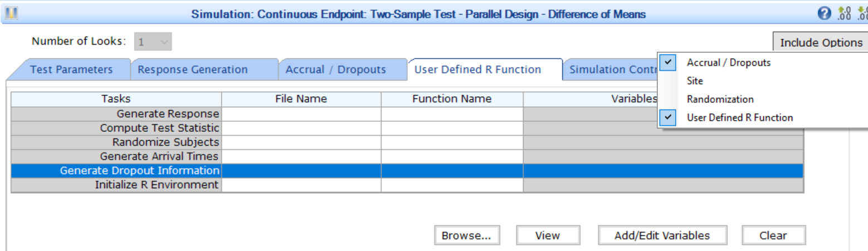Click the View button

click(547, 235)
